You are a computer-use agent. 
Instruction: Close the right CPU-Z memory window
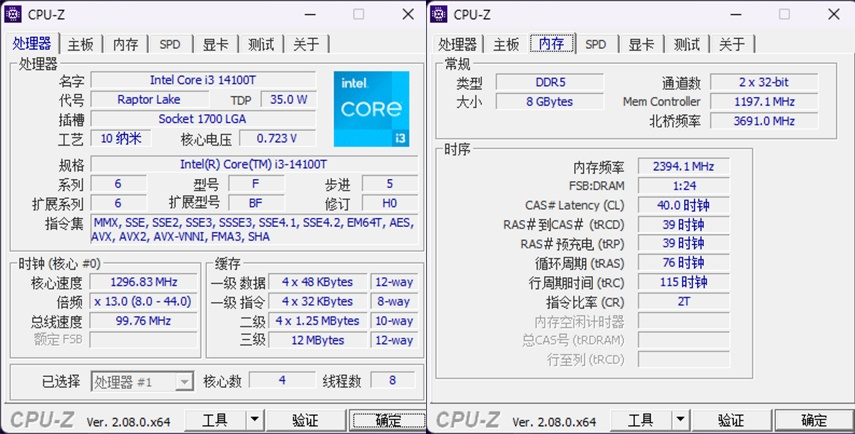(833, 14)
